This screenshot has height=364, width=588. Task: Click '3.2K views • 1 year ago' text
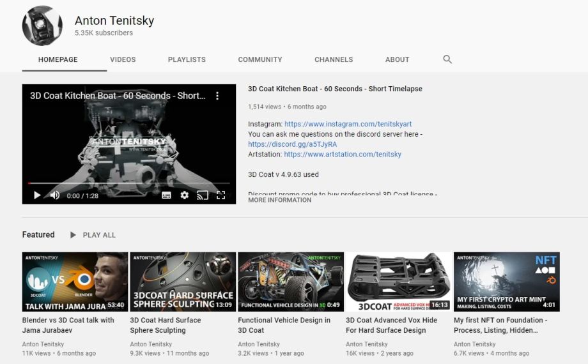[x=271, y=353]
